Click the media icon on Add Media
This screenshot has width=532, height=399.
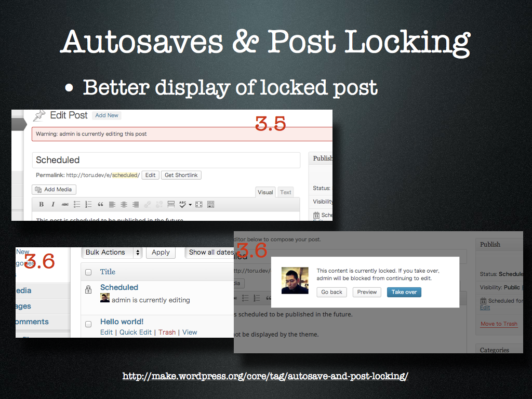(38, 189)
